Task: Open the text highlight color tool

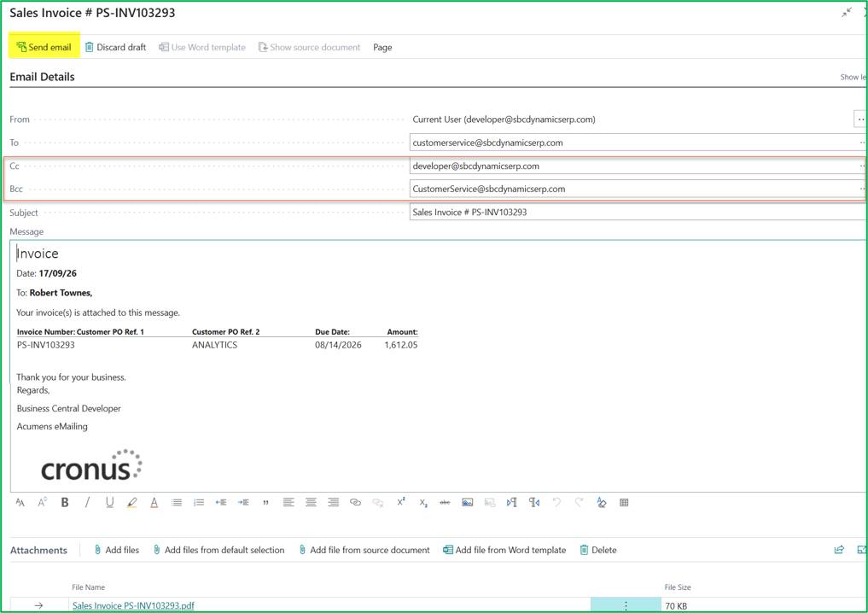Action: pos(131,502)
